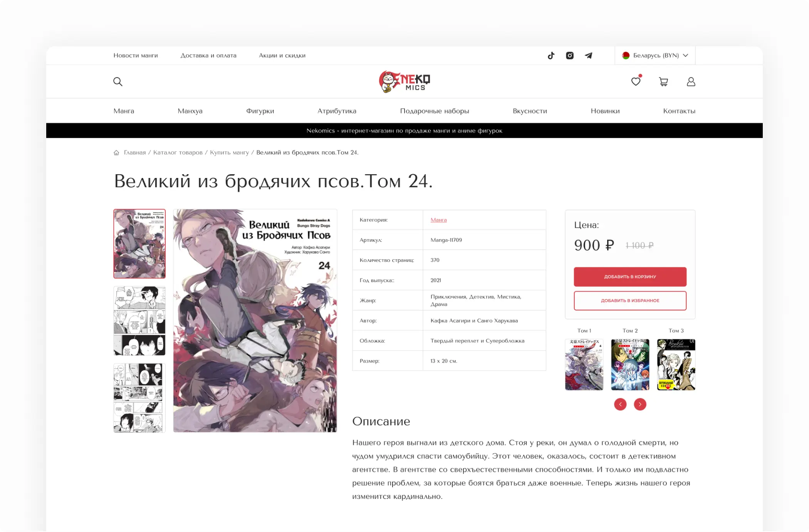Open the Instagram social icon
Viewport: 809px width, 532px height.
(x=570, y=55)
